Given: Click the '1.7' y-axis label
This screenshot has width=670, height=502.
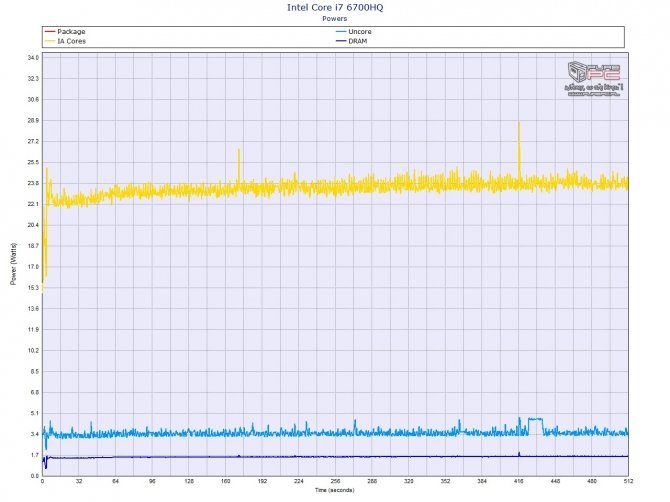Looking at the screenshot, I should click(35, 455).
